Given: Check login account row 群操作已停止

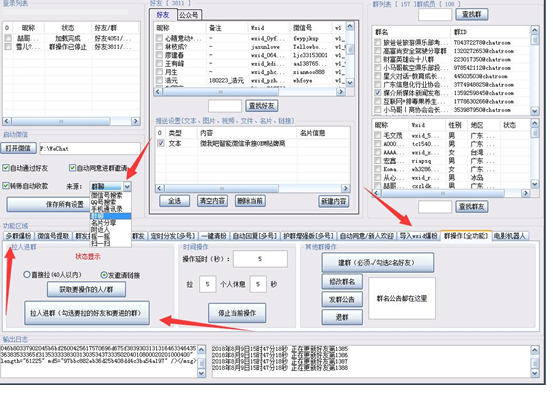Looking at the screenshot, I should [x=8, y=47].
